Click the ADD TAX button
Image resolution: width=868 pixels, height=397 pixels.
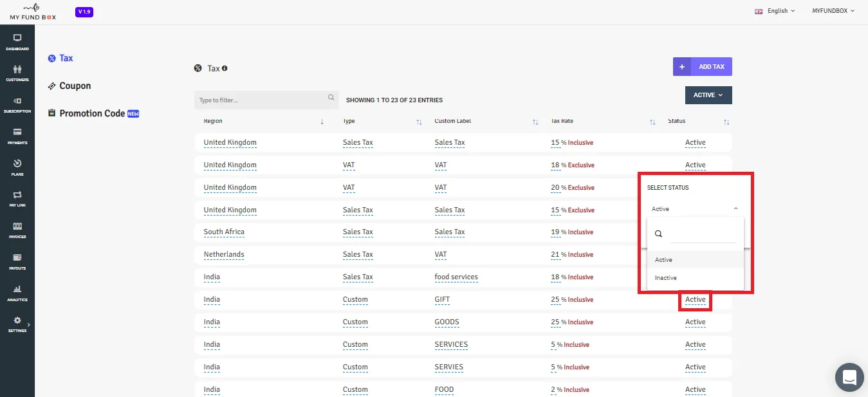(x=703, y=67)
